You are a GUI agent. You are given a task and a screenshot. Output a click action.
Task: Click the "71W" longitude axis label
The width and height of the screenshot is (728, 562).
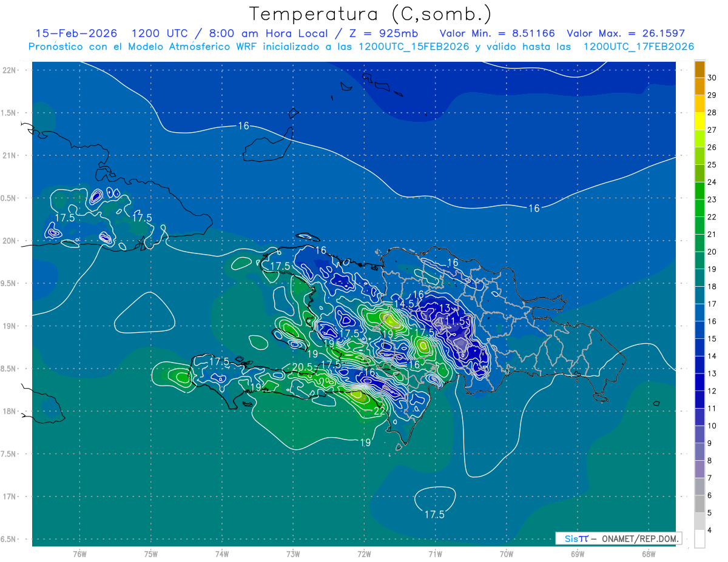(x=435, y=554)
